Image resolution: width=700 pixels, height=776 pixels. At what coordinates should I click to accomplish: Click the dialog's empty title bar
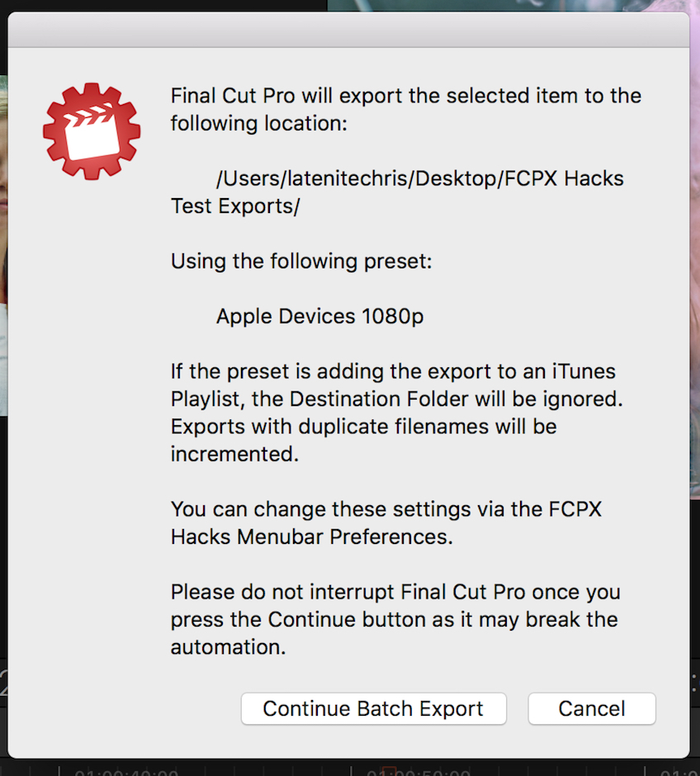click(x=348, y=30)
